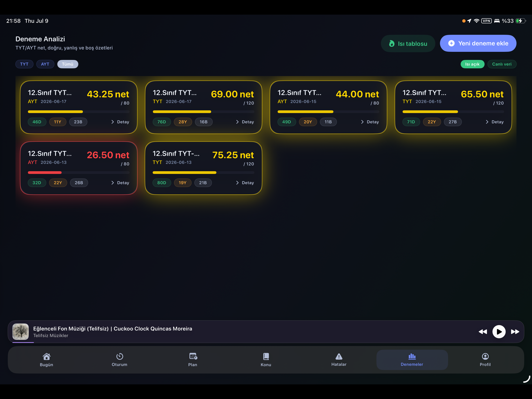Tap the 76D correct count chip

pos(162,122)
